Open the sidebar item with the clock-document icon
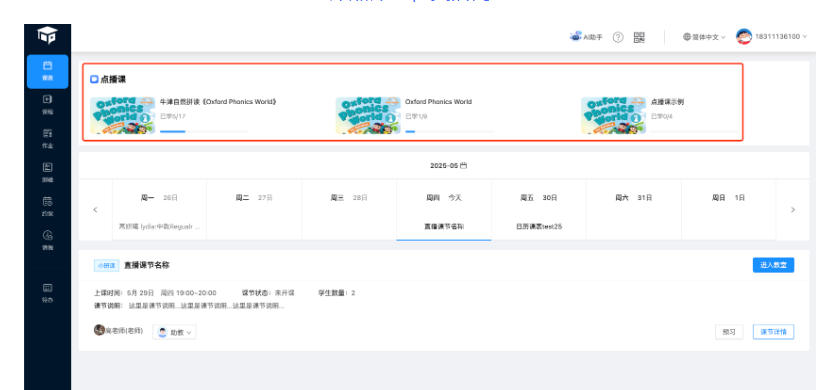The image size is (816, 390). (x=47, y=240)
